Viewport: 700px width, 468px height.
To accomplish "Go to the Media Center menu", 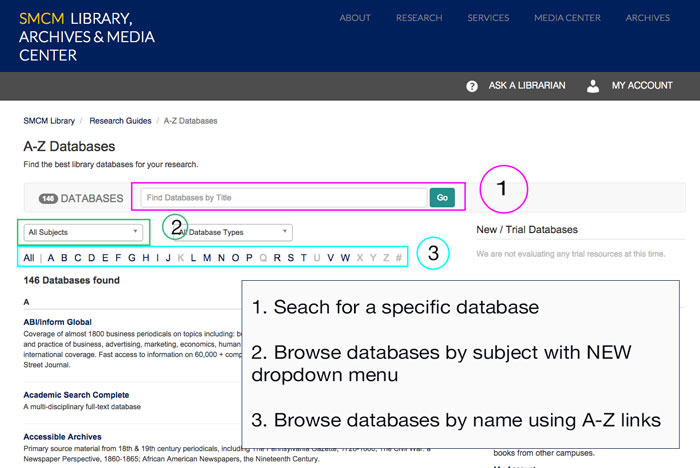I will click(x=567, y=18).
